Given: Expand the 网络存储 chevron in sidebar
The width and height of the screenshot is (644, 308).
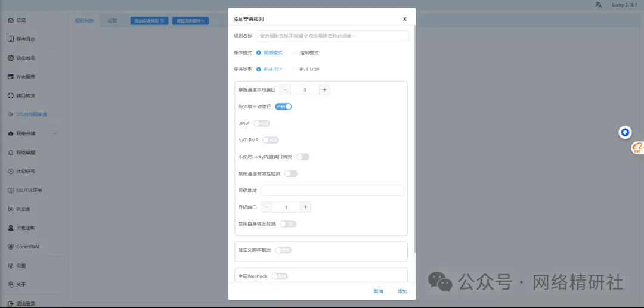Looking at the screenshot, I should point(55,133).
